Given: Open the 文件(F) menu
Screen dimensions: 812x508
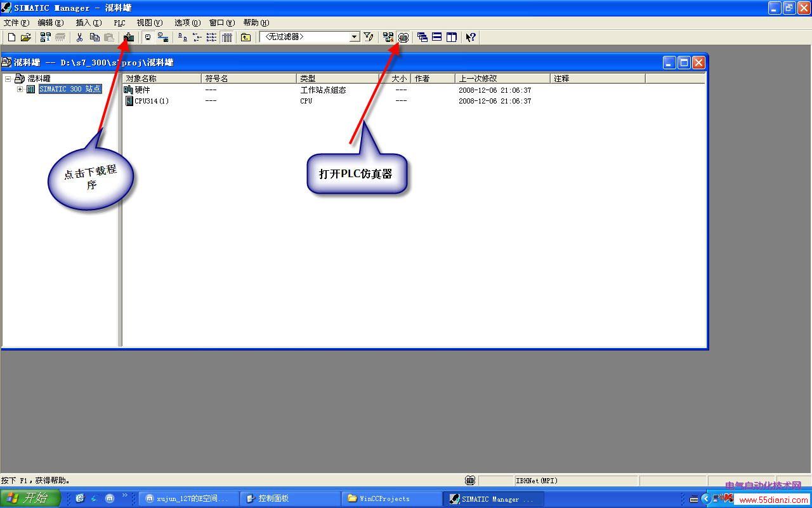Looking at the screenshot, I should (16, 23).
